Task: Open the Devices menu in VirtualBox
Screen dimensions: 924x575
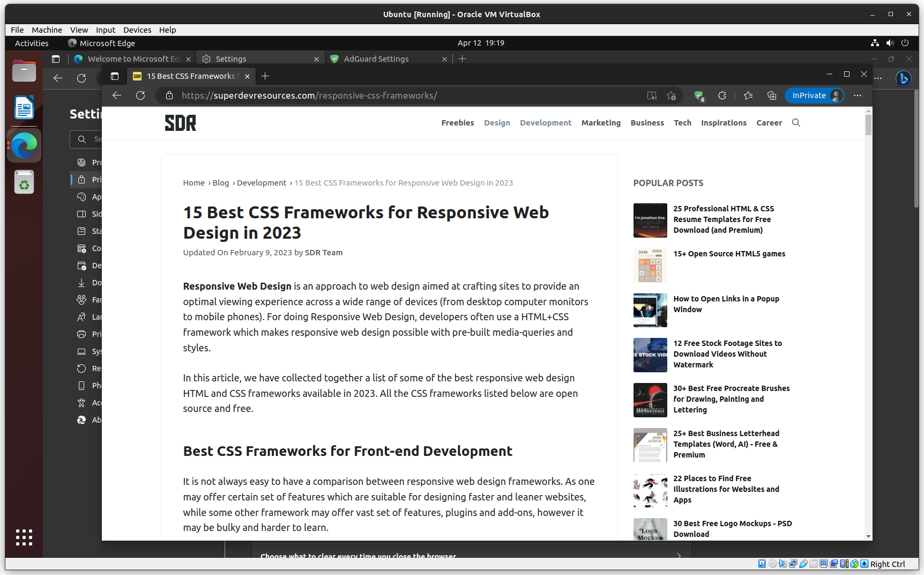Action: point(137,30)
